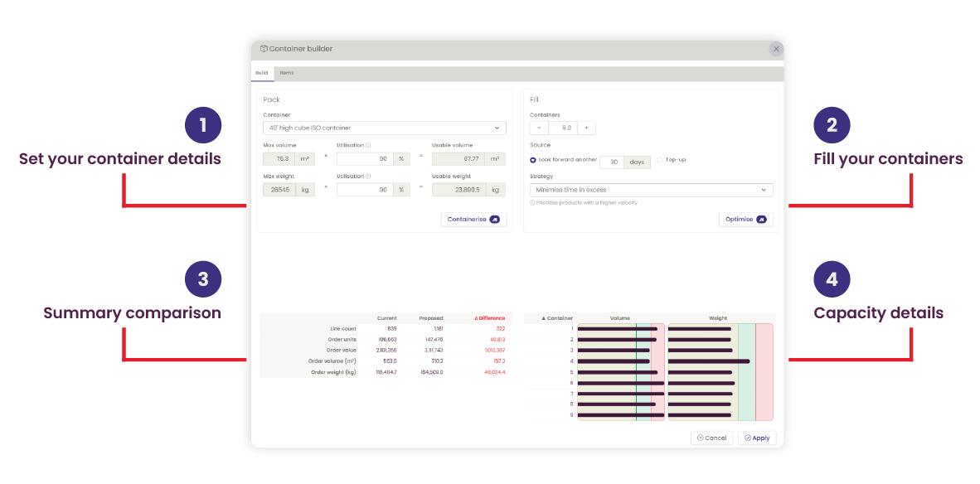Click numbered circle badge 4
This screenshot has height=484, width=980.
click(x=832, y=279)
